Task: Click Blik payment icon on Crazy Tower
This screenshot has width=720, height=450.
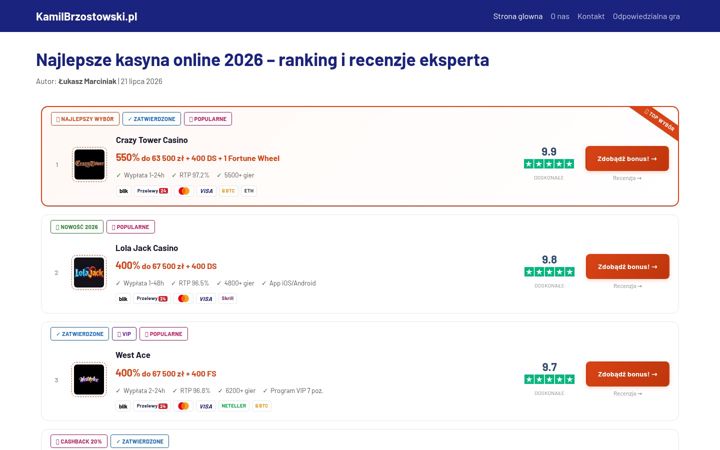Action: (x=124, y=191)
